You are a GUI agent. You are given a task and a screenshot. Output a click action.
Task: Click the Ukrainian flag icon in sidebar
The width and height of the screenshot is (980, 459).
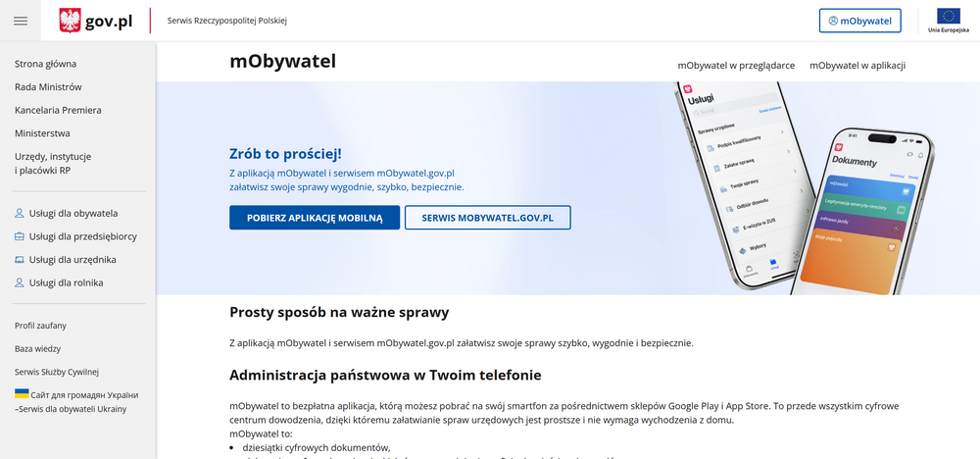22,393
